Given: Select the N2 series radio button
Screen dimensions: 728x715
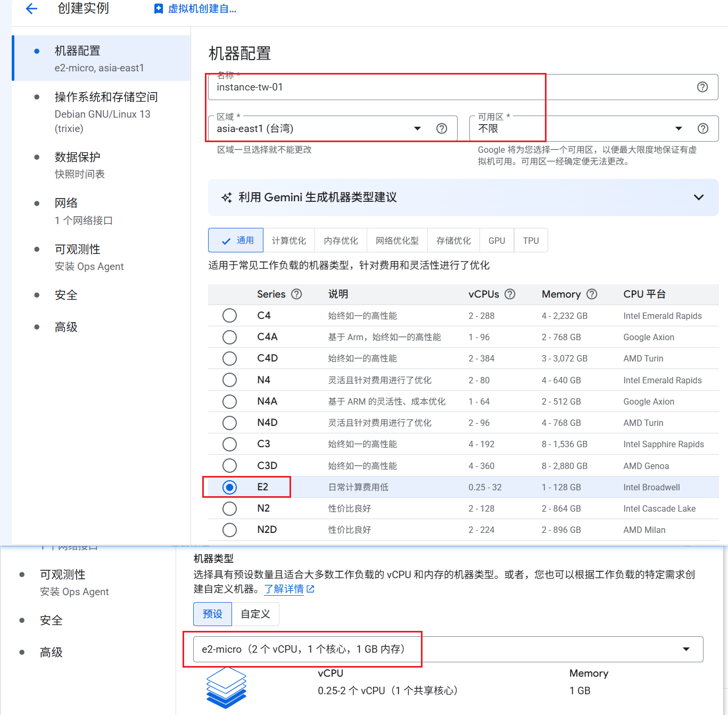Looking at the screenshot, I should (x=229, y=508).
